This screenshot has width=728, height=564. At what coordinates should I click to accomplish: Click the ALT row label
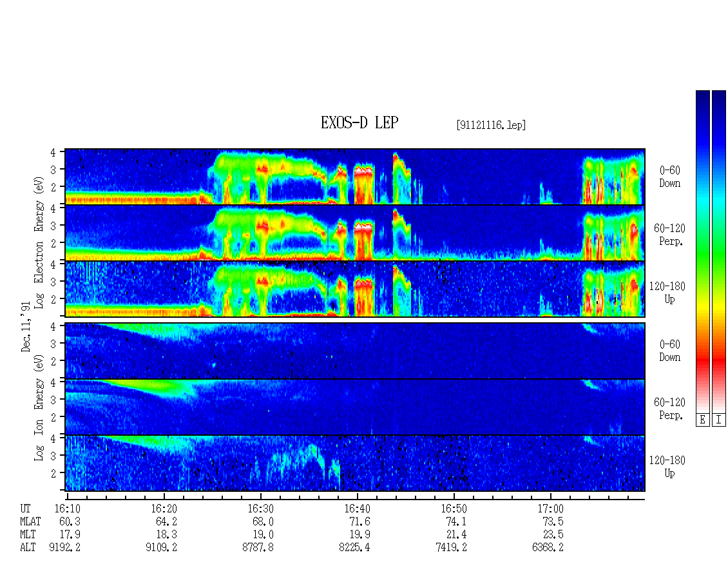(28, 548)
